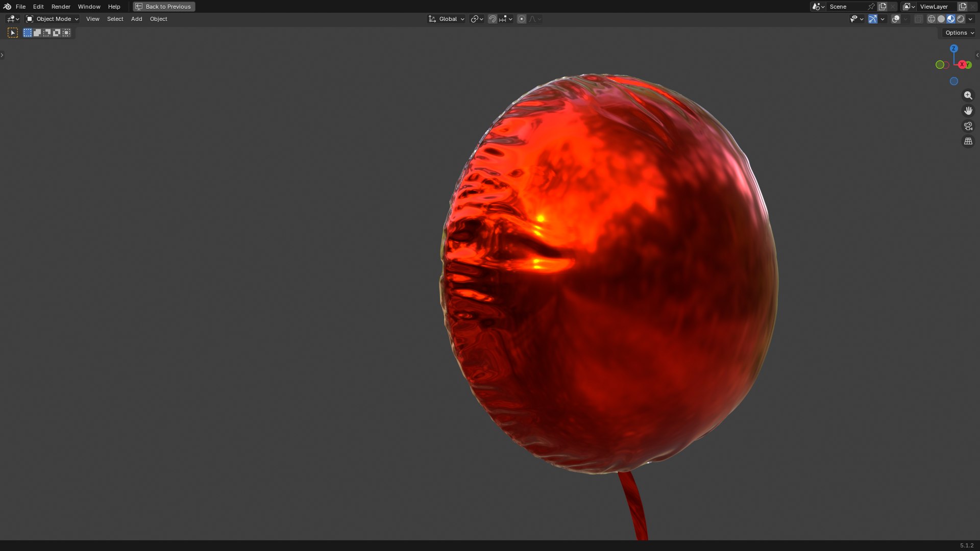Open the viewport Add menu

[136, 19]
